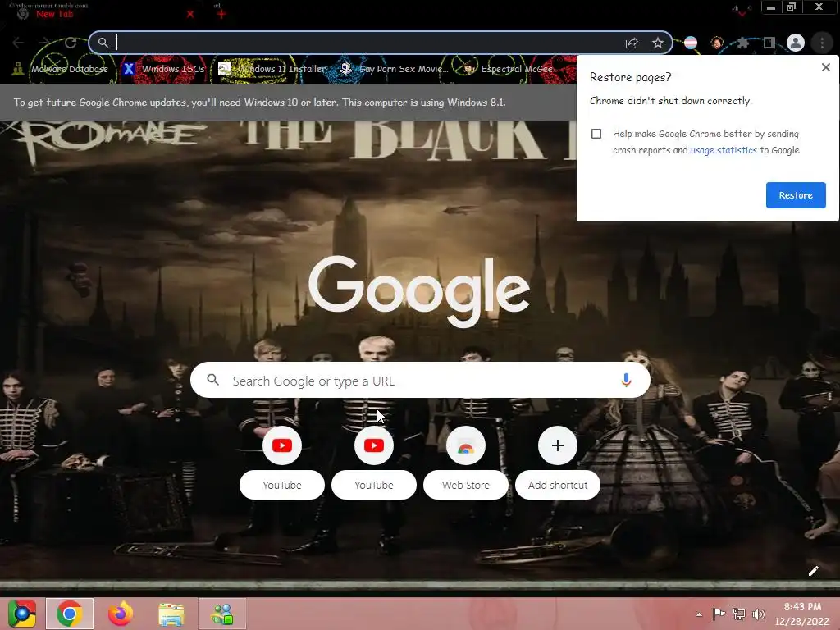
Task: Open a new tab with the plus
Action: pyautogui.click(x=221, y=14)
